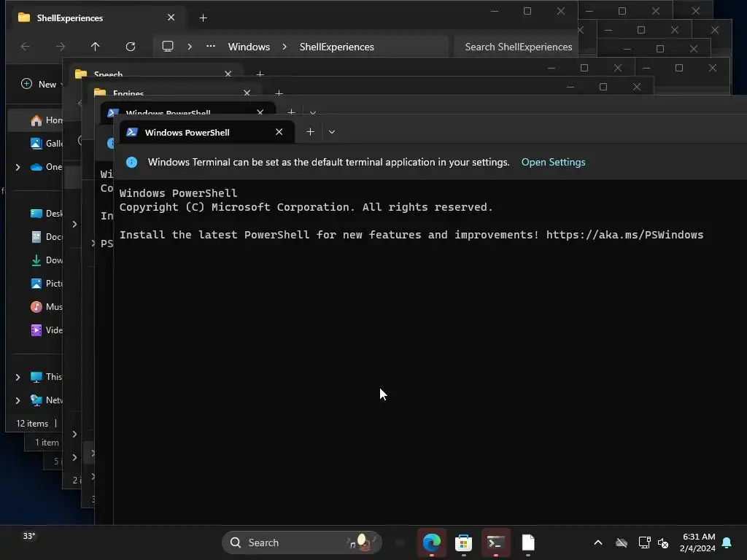Image resolution: width=747 pixels, height=560 pixels.
Task: Show hidden breadcrumb path ellipsis
Action: [211, 46]
